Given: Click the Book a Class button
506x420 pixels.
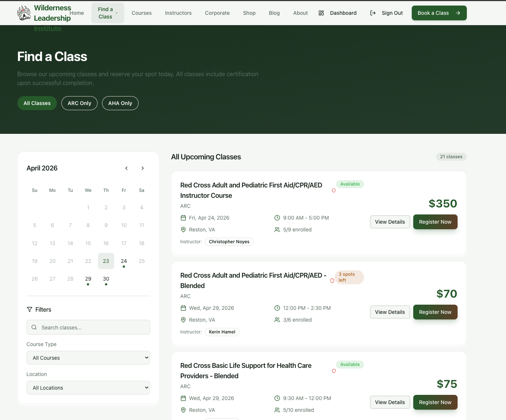Looking at the screenshot, I should tap(439, 13).
